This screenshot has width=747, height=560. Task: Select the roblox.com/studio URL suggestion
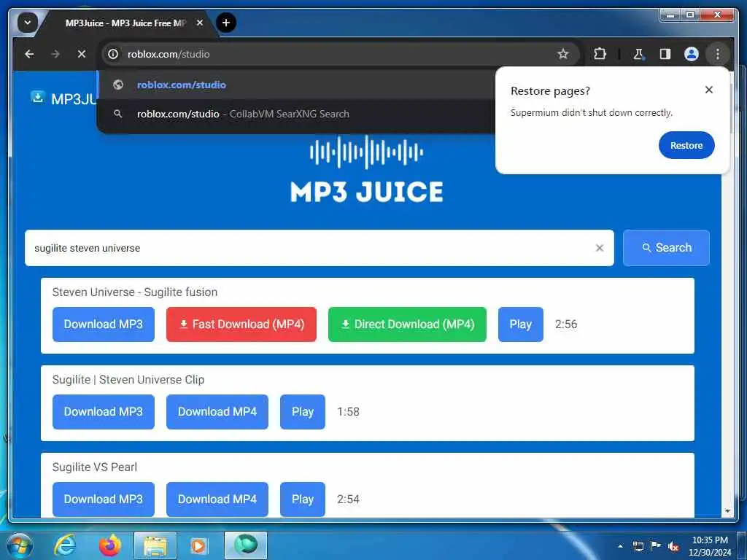295,85
